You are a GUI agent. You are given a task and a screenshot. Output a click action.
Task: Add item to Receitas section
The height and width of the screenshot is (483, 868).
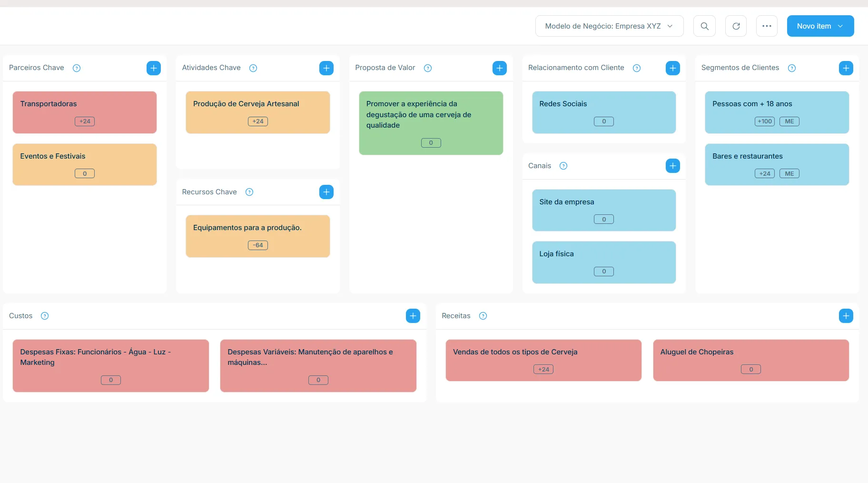click(x=846, y=316)
